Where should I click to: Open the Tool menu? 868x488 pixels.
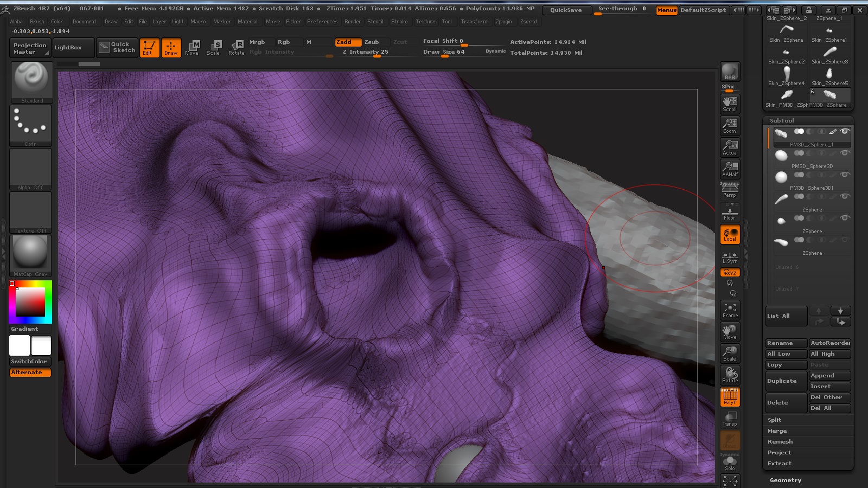(x=446, y=22)
